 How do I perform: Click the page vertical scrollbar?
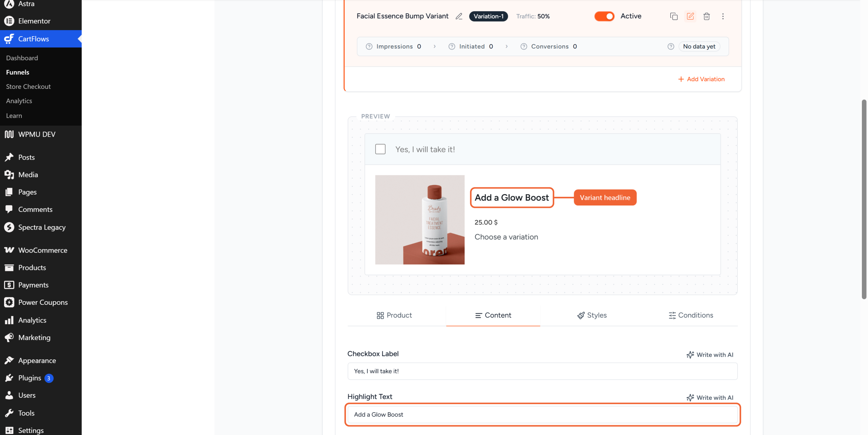coord(864,199)
